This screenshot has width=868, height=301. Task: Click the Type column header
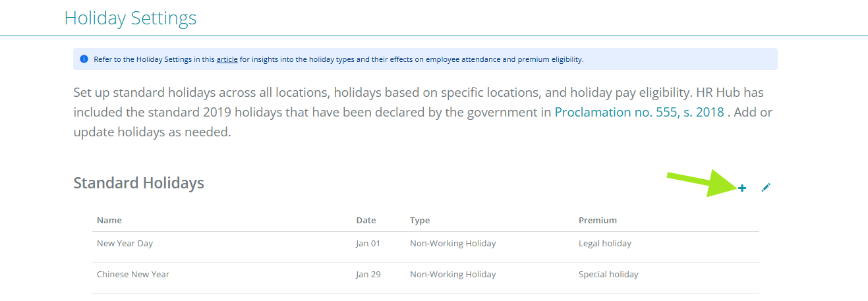(420, 220)
